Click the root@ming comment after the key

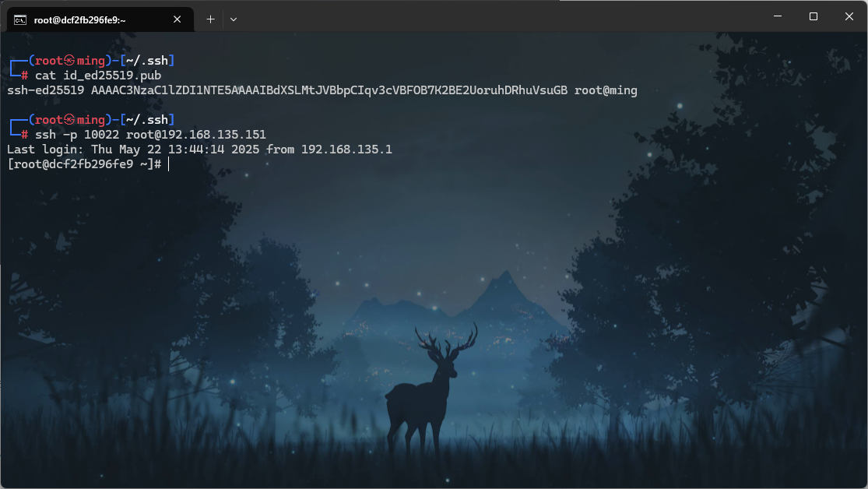click(x=605, y=90)
